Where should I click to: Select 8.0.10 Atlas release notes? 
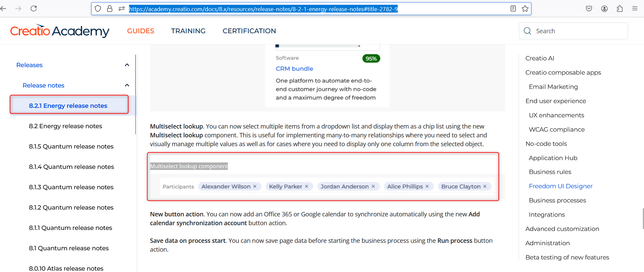pyautogui.click(x=66, y=268)
